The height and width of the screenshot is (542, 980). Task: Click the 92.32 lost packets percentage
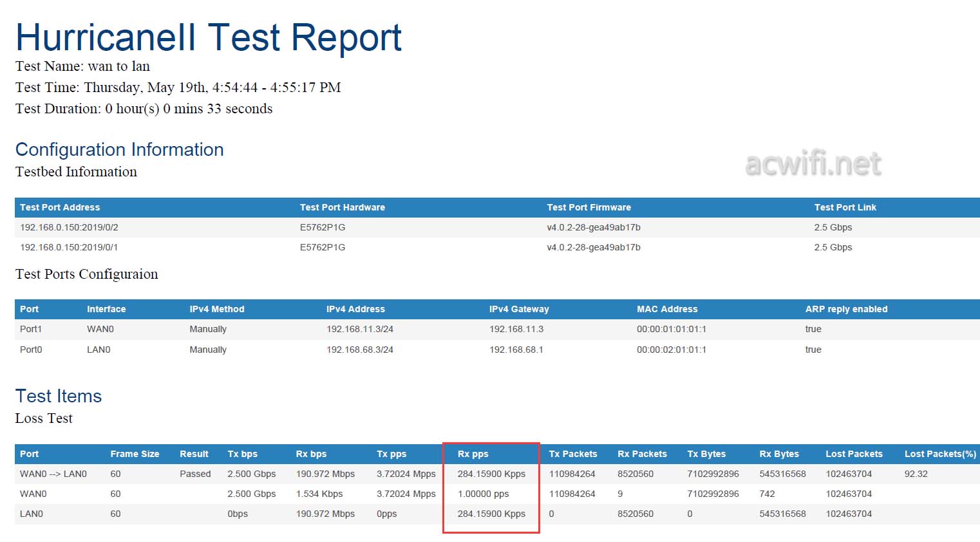pyautogui.click(x=916, y=474)
